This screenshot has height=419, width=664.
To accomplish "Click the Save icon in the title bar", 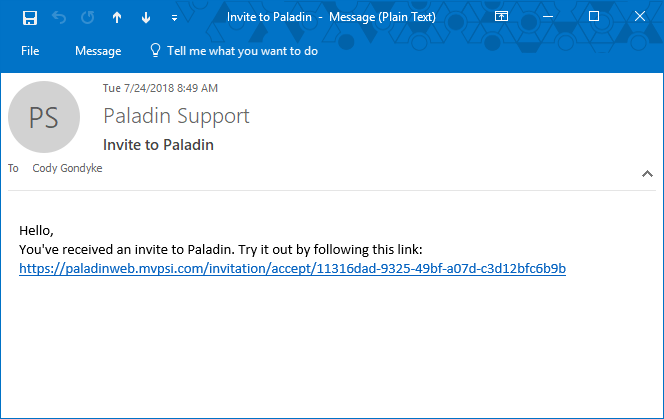I will click(29, 17).
